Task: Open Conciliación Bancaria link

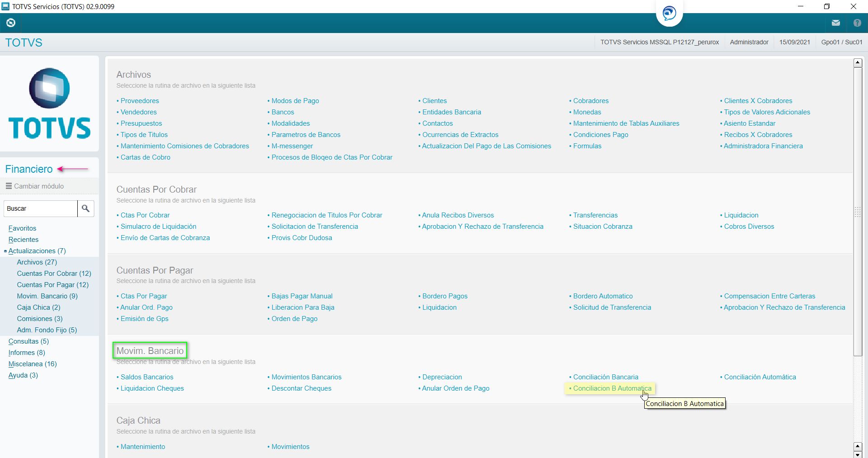Action: 606,377
